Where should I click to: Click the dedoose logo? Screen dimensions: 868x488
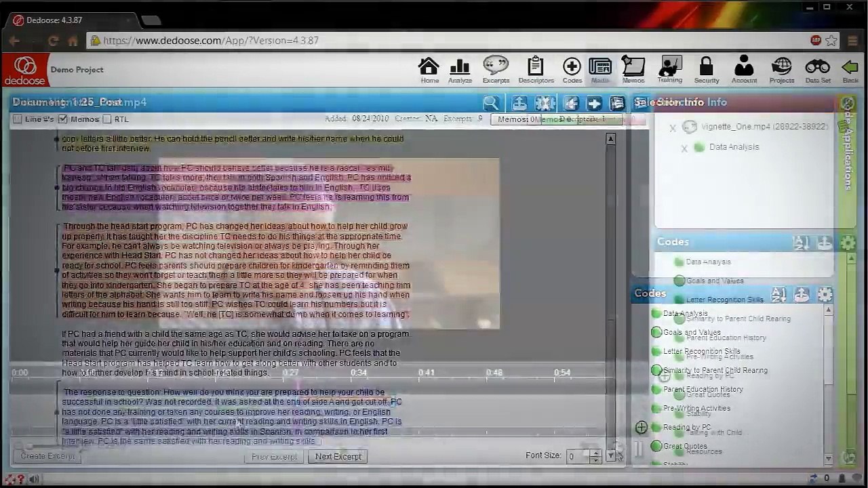(x=25, y=70)
